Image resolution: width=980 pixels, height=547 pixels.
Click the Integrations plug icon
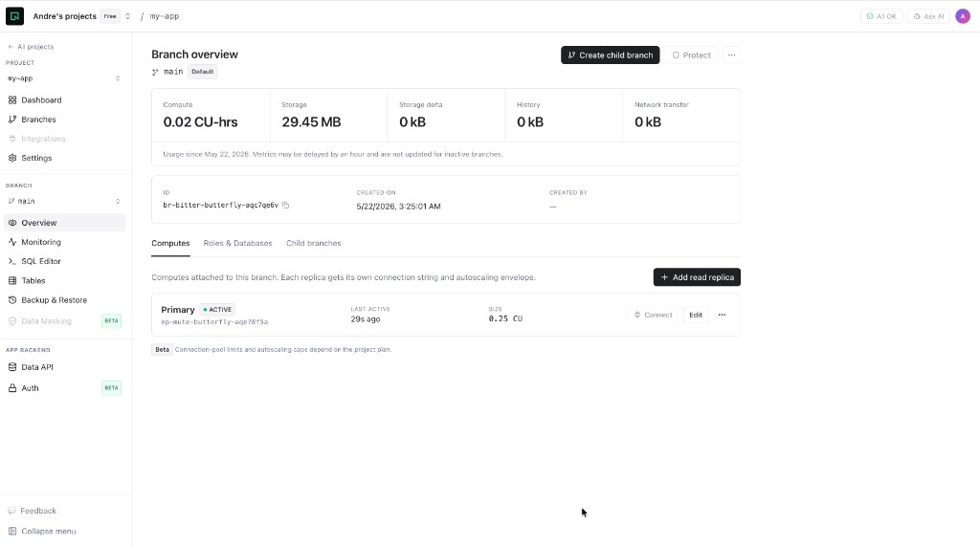pyautogui.click(x=12, y=139)
